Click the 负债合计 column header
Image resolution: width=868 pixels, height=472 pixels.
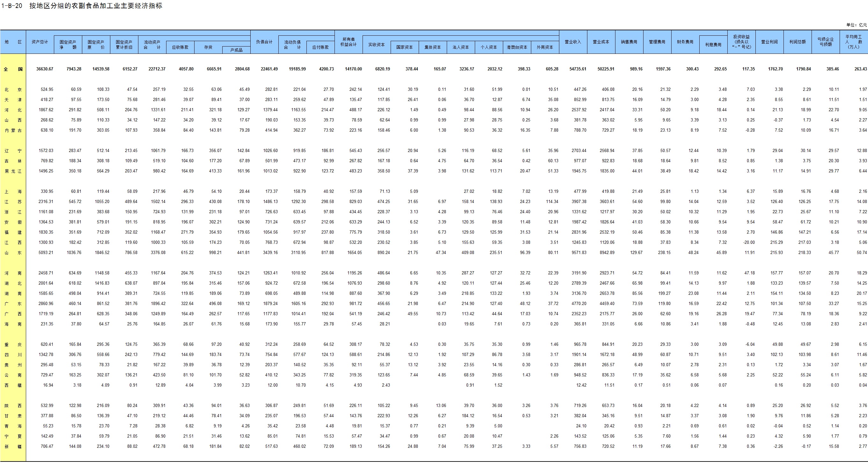264,42
